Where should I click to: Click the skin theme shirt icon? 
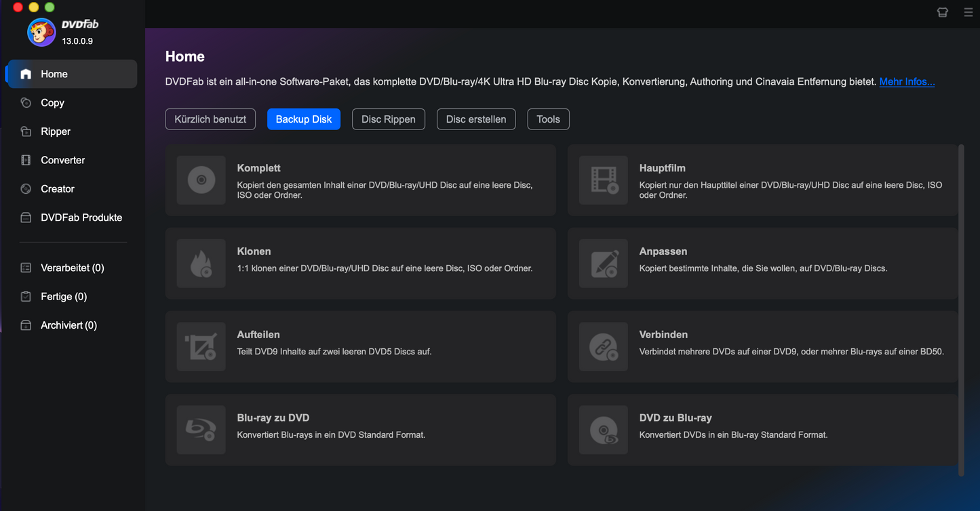(942, 12)
